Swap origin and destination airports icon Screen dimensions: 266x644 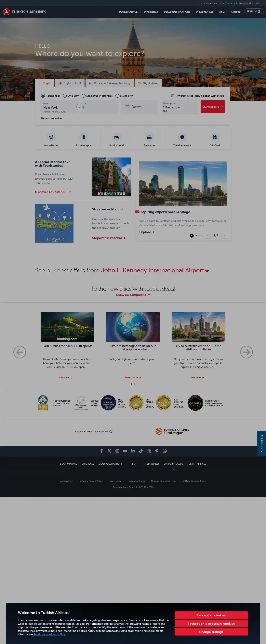coord(79,107)
